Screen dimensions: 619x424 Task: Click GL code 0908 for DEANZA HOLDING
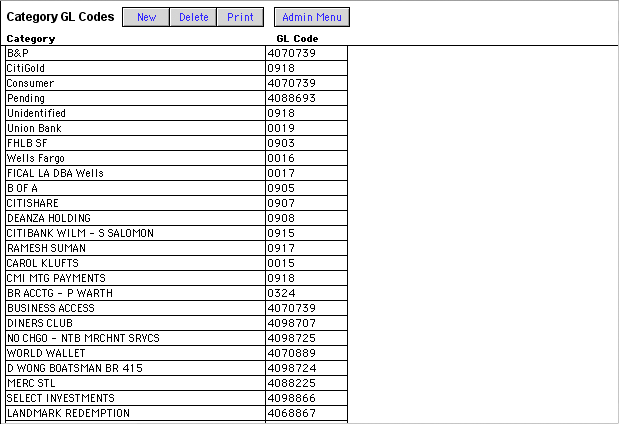click(x=307, y=218)
